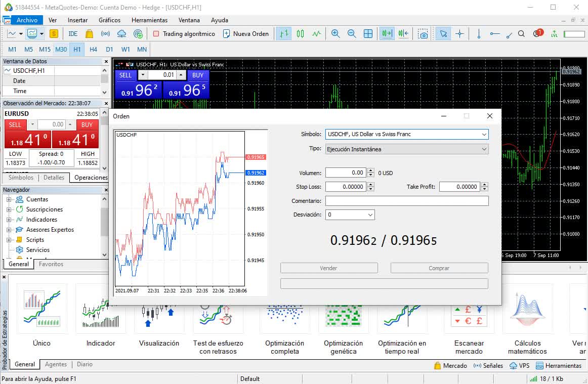This screenshot has width=588, height=384.
Task: Click red EURUSD SELL button
Action: [15, 125]
